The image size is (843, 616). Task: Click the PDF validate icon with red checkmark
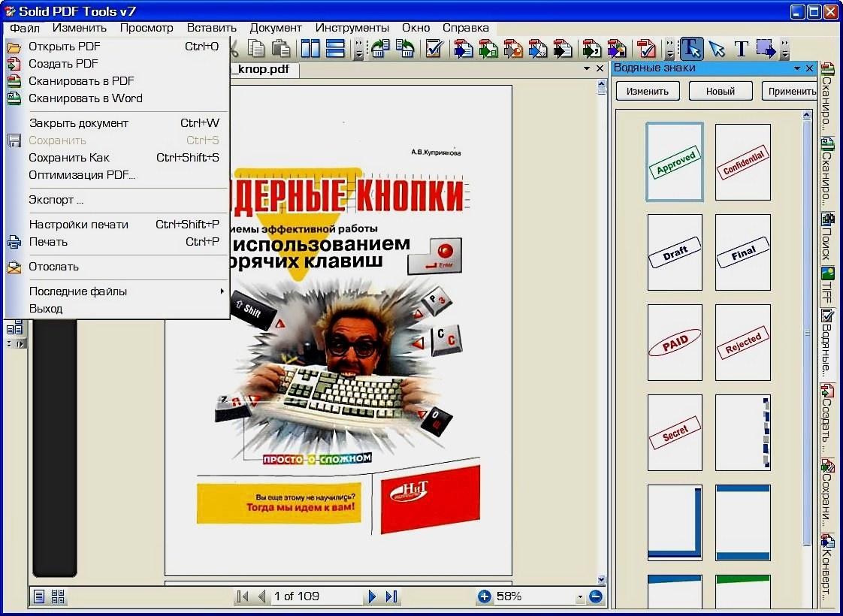coord(645,49)
